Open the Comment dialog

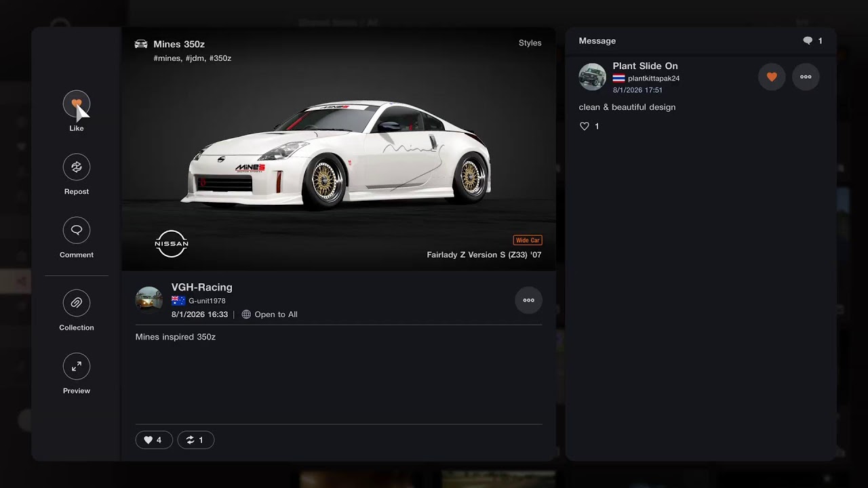point(77,230)
